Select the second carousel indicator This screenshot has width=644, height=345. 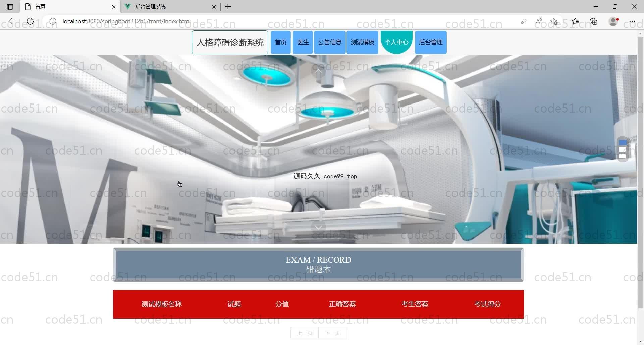623,150
